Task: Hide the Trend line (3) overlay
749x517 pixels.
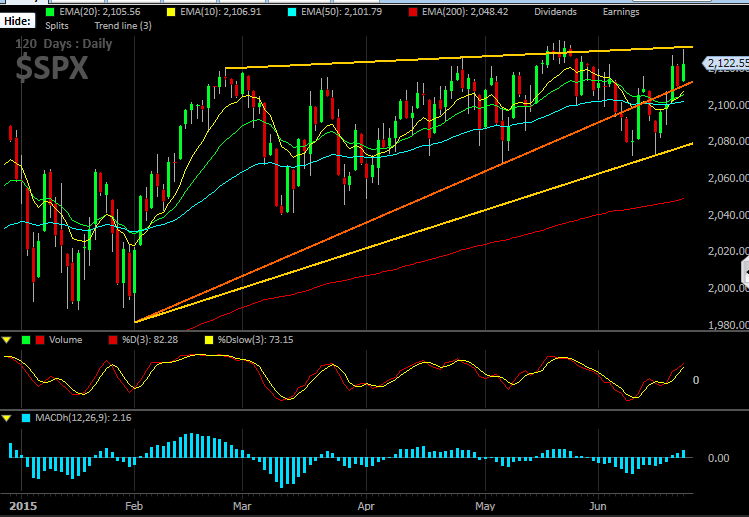Action: point(123,26)
